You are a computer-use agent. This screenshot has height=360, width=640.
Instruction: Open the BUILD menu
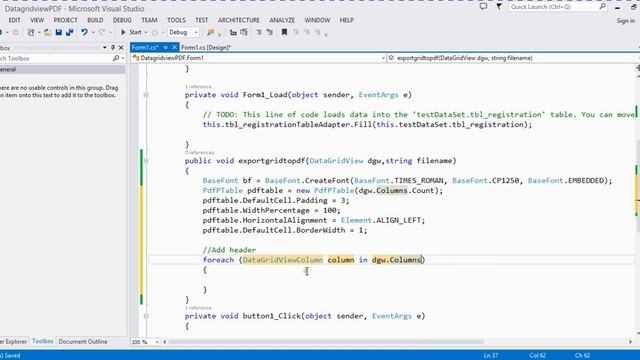[95, 20]
